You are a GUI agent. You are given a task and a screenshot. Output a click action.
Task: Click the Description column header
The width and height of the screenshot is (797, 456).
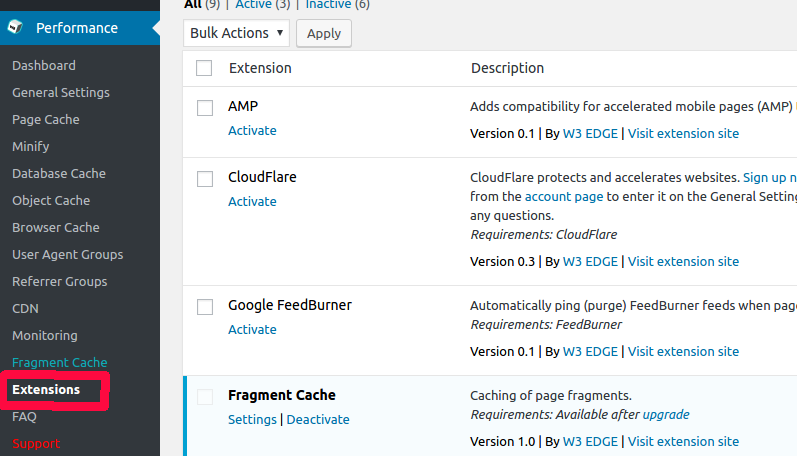(507, 68)
